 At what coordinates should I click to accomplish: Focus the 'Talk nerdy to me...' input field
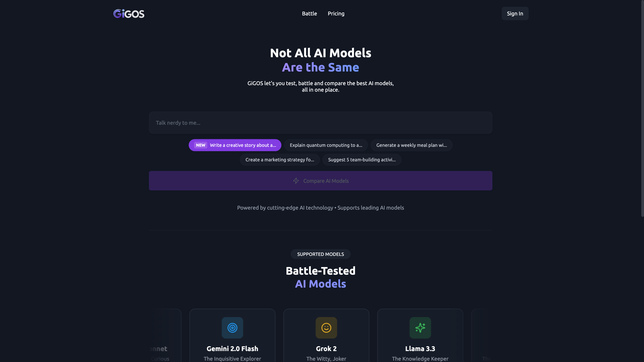(x=320, y=123)
